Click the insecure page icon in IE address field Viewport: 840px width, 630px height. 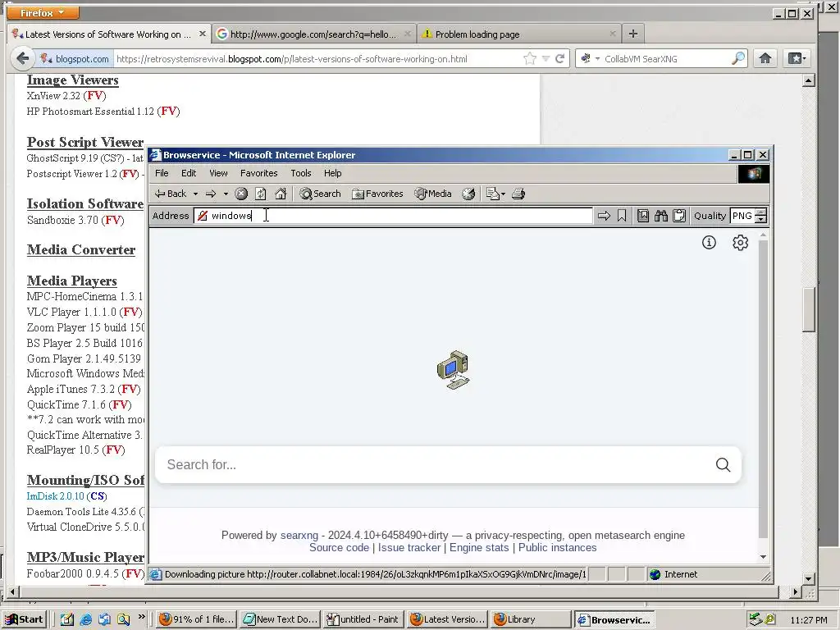203,216
